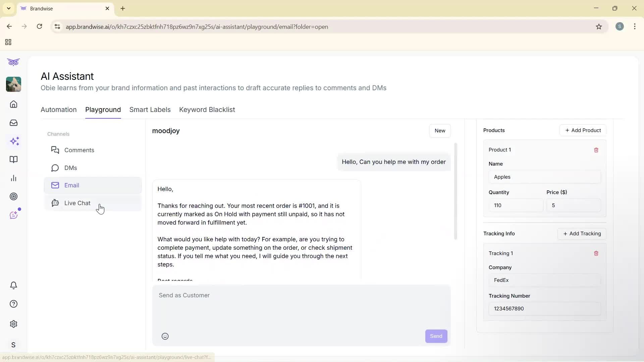Click the Apples product name field
The width and height of the screenshot is (644, 362).
pyautogui.click(x=544, y=177)
